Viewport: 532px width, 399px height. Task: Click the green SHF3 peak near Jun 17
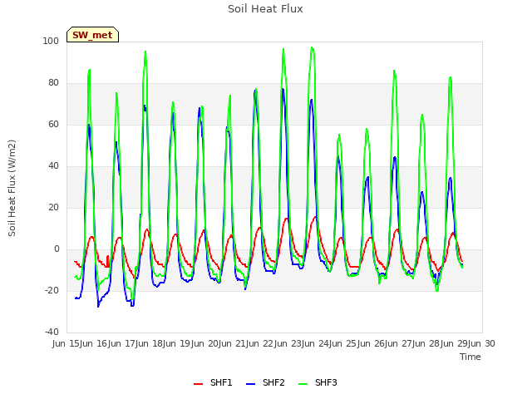pyautogui.click(x=145, y=52)
